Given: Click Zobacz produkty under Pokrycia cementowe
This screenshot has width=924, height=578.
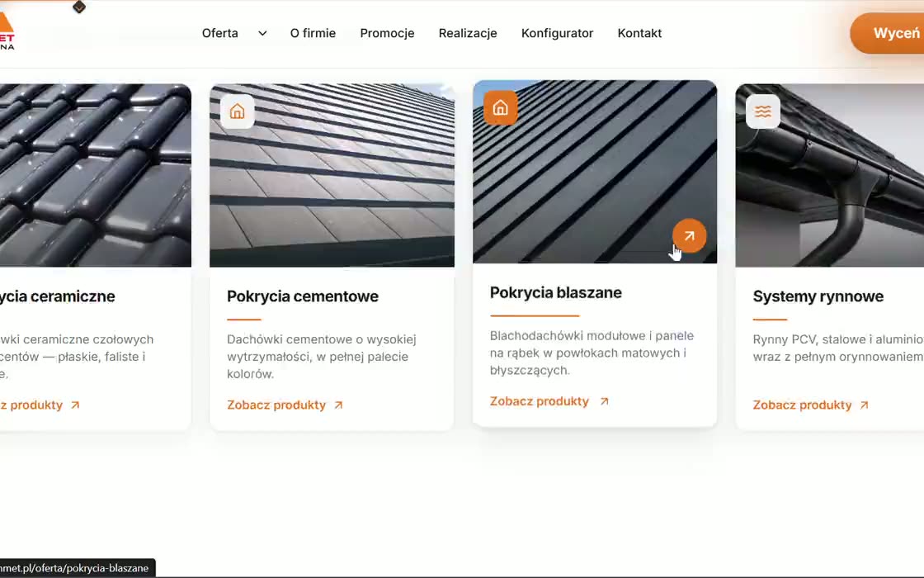Looking at the screenshot, I should click(x=276, y=405).
